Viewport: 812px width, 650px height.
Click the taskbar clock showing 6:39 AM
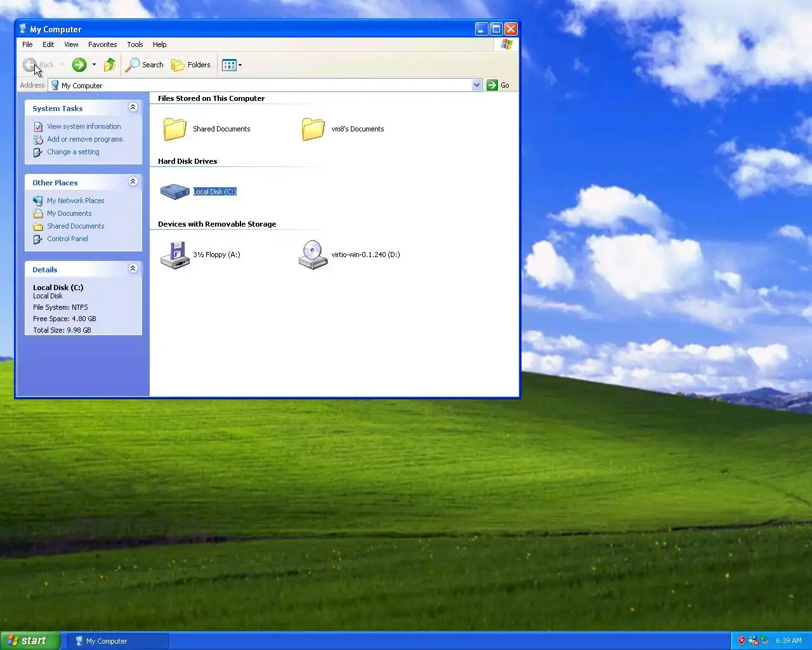coord(789,640)
